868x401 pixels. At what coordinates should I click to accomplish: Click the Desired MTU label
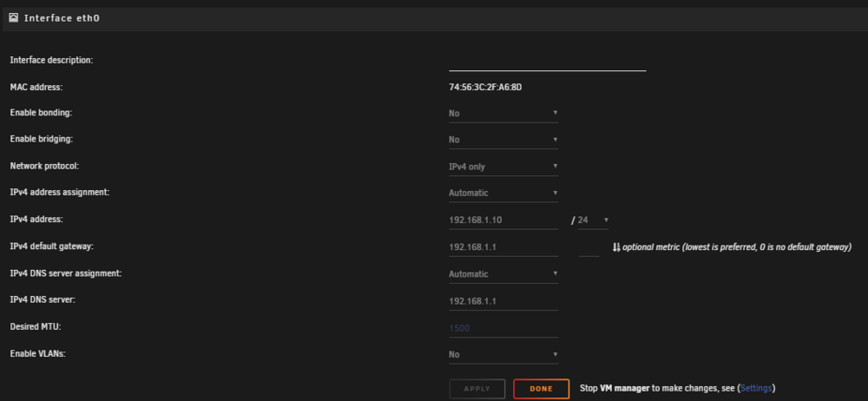[36, 326]
